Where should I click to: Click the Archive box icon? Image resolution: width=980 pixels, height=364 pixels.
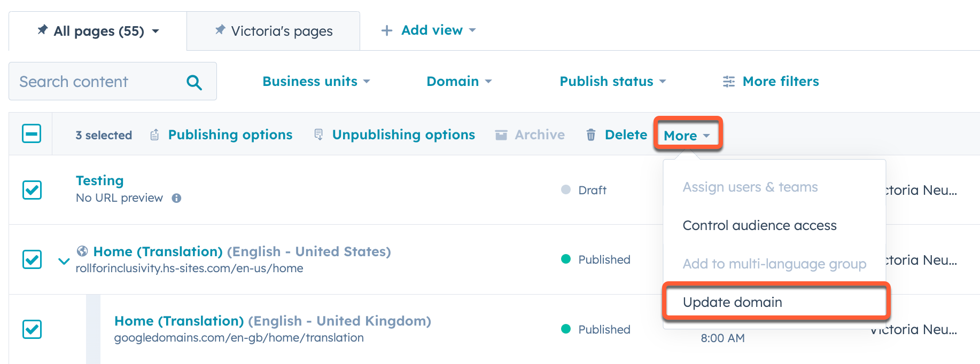point(501,134)
